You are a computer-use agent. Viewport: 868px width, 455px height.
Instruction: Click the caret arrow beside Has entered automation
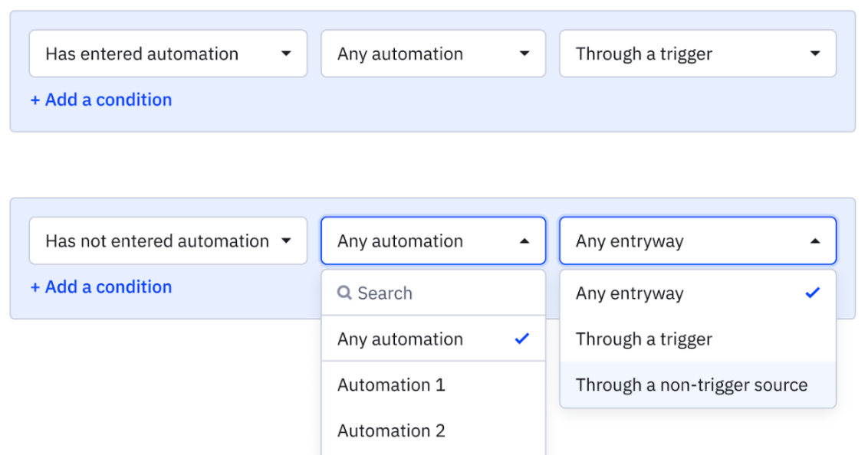[286, 54]
